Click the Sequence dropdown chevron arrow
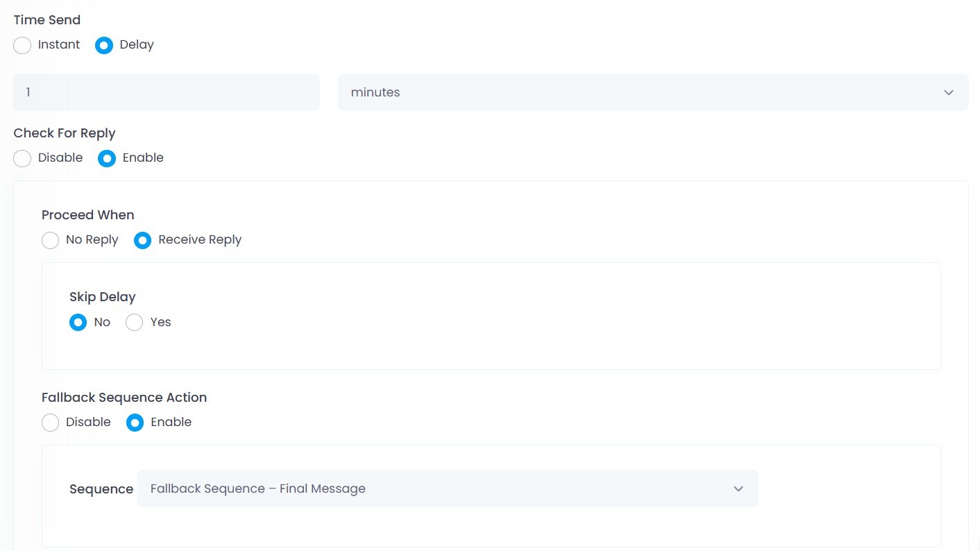 point(738,489)
